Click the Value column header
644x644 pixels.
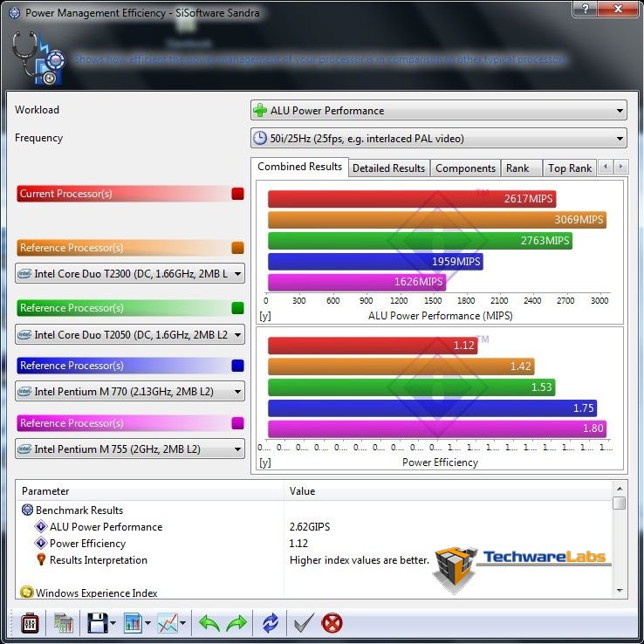448,491
